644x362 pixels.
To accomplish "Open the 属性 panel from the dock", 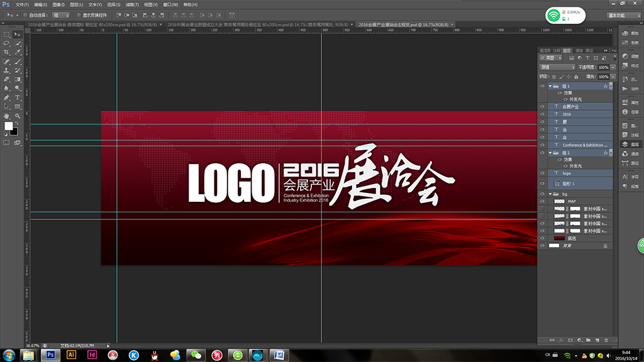I will [630, 102].
